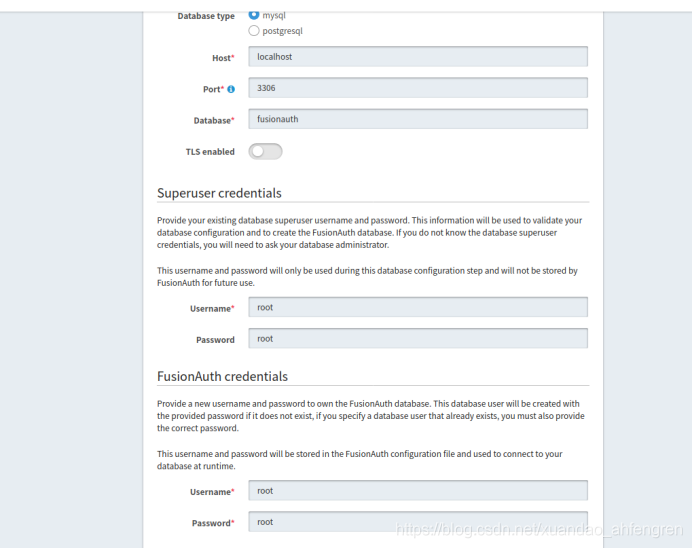
Task: Click the Superuser credentials section heading
Action: pos(219,193)
